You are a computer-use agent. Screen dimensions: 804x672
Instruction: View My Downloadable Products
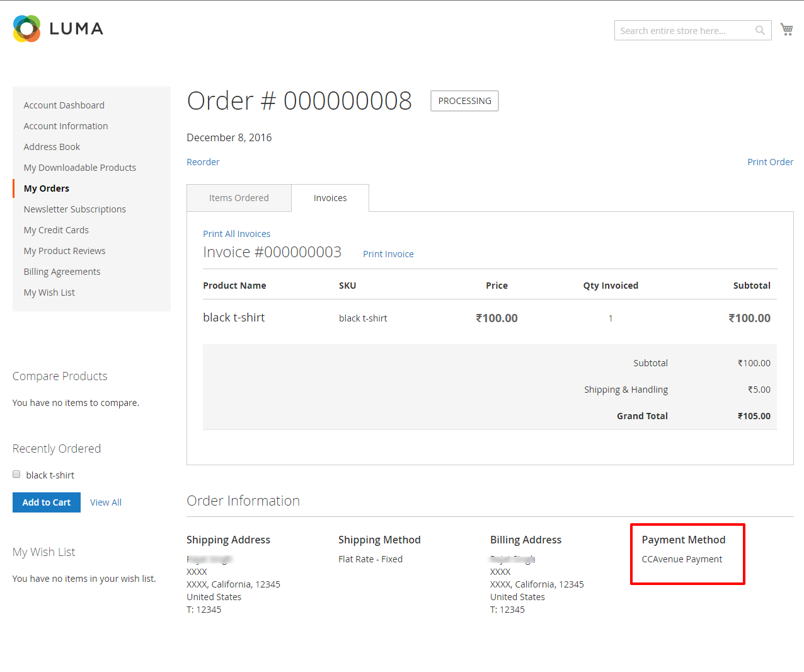pos(79,167)
